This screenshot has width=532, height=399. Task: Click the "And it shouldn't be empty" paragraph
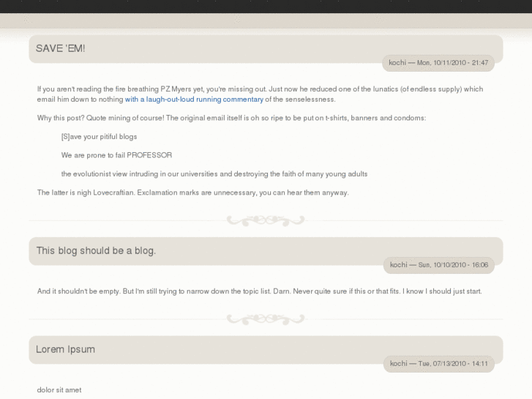pyautogui.click(x=218, y=291)
